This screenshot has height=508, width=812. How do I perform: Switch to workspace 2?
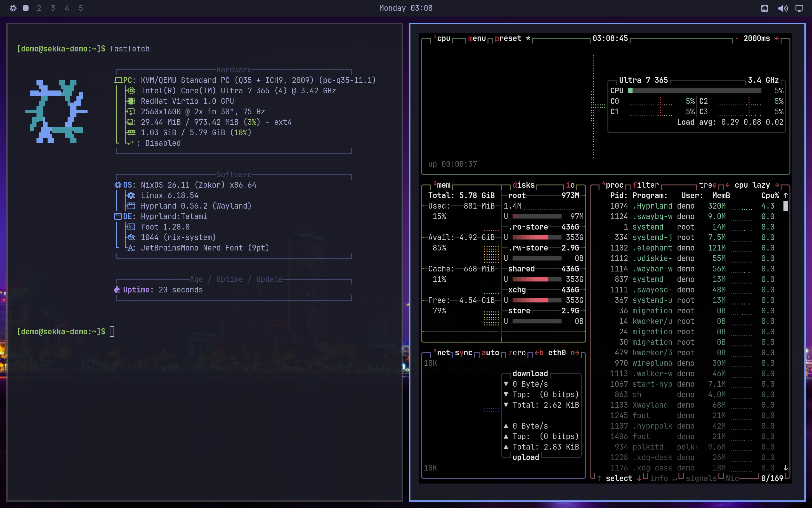(39, 8)
